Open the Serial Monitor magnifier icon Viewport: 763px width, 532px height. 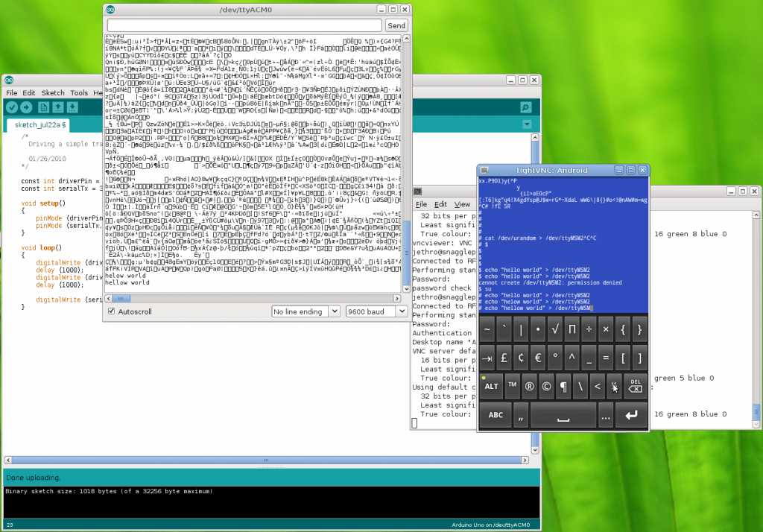pos(525,107)
